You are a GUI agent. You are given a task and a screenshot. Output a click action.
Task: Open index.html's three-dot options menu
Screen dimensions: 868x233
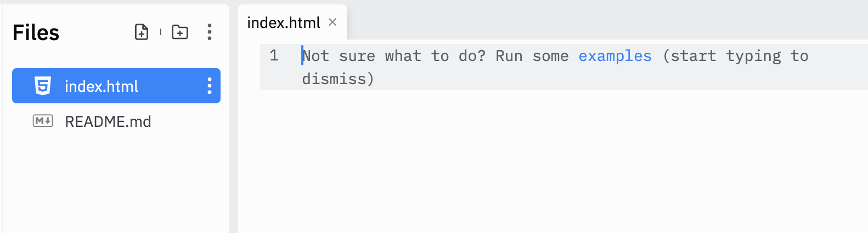[210, 86]
